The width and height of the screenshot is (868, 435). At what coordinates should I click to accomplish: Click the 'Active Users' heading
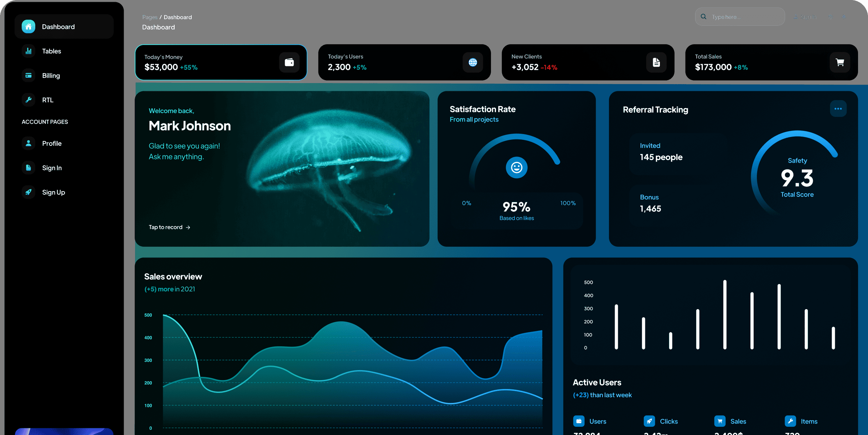(597, 383)
